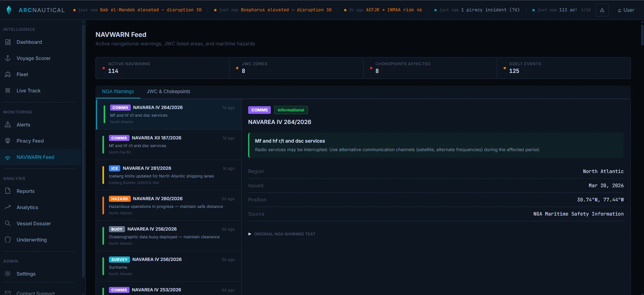
Task: Click the Fleet ship icon
Action: click(x=8, y=75)
